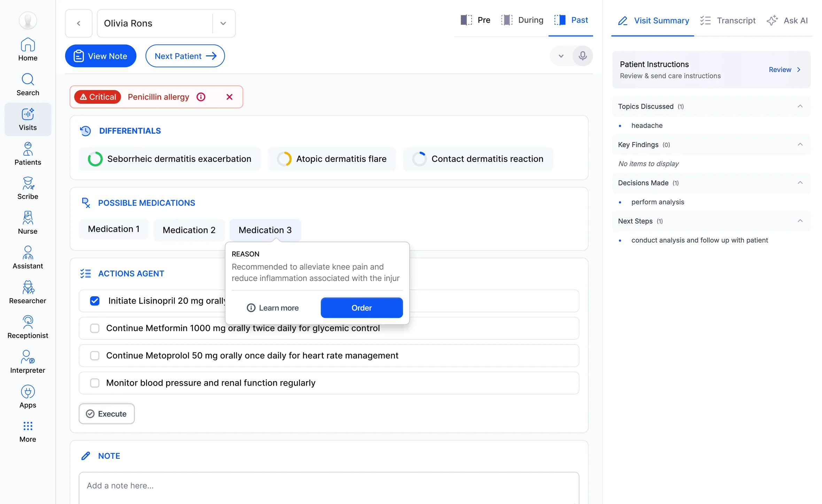Click the microphone record icon
The height and width of the screenshot is (504, 822).
[x=582, y=56]
